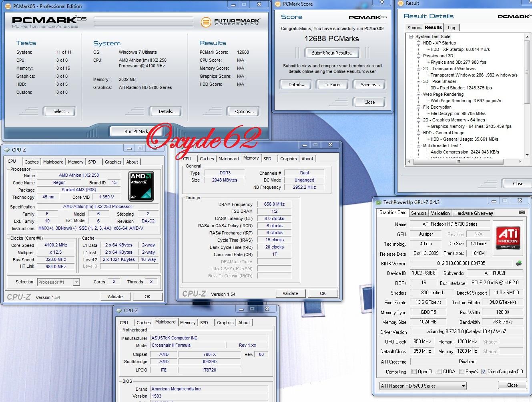
Task: Click the To Excel button
Action: click(x=333, y=85)
